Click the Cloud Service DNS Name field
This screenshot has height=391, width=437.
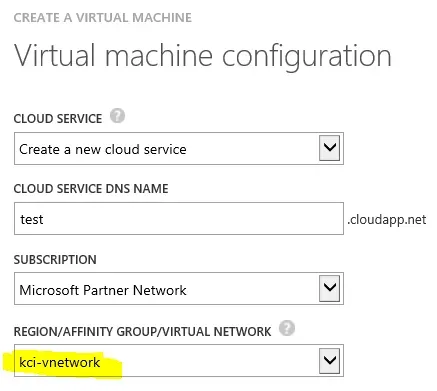179,218
